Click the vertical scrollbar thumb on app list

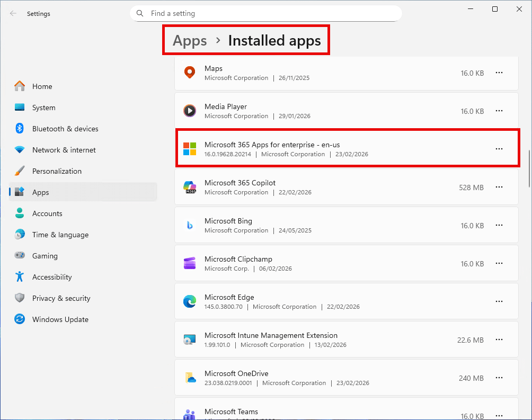point(529,168)
